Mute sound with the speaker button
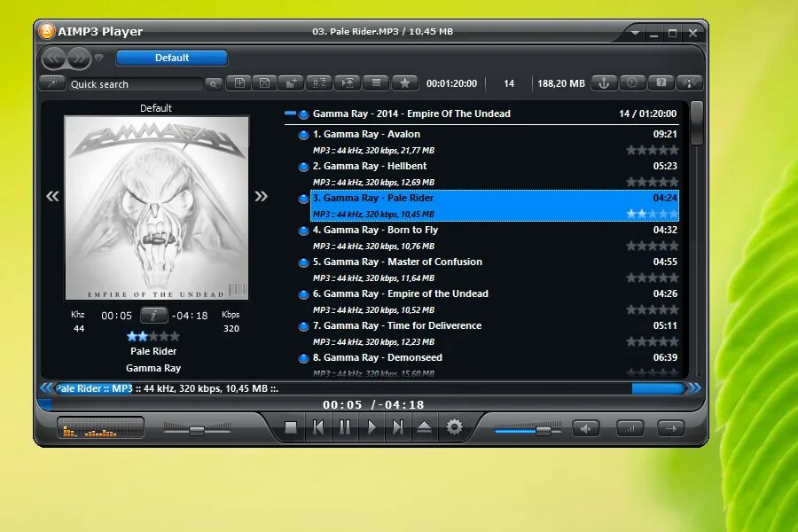798x532 pixels. (586, 428)
